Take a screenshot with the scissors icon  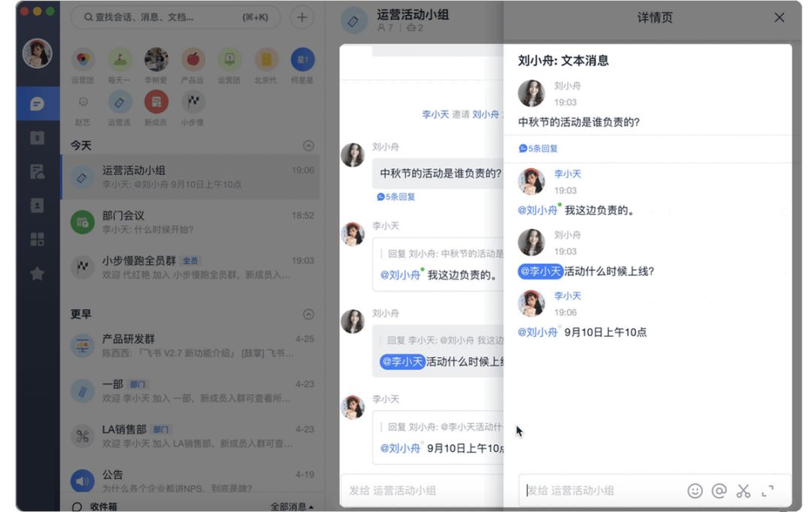pos(744,490)
